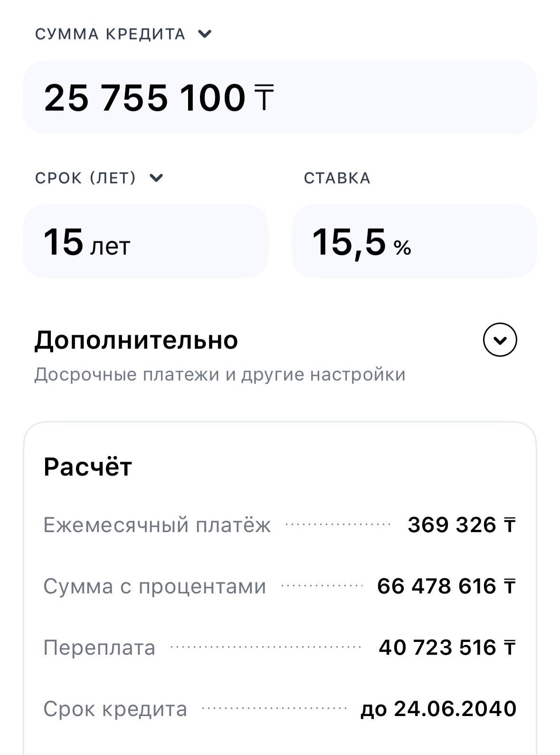Tap the percent sign in rate field
Image resolution: width=560 pixels, height=755 pixels.
tap(402, 248)
